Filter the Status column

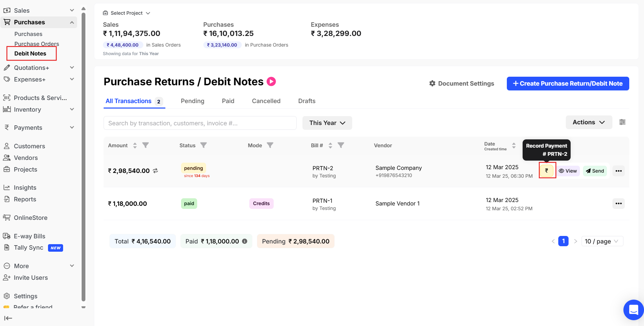click(x=203, y=145)
